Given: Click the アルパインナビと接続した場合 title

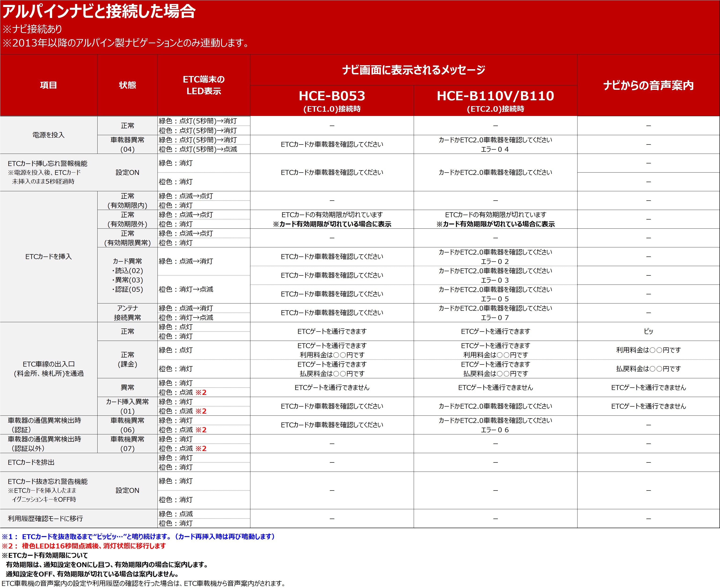Looking at the screenshot, I should click(x=99, y=11).
